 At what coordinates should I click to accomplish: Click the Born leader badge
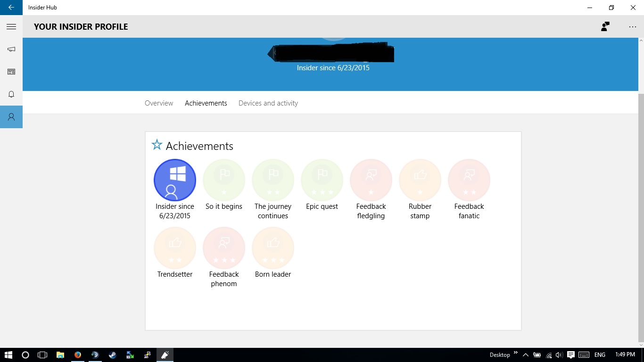tap(273, 248)
